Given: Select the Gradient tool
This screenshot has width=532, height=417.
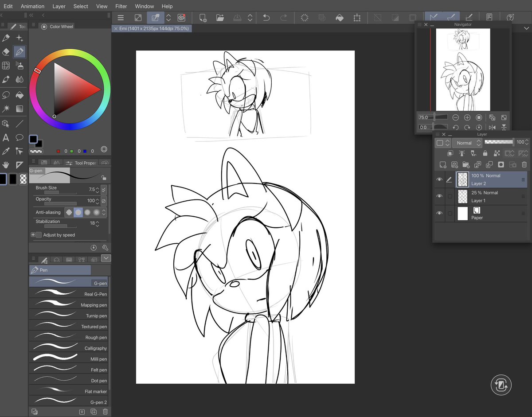Looking at the screenshot, I should [x=20, y=109].
